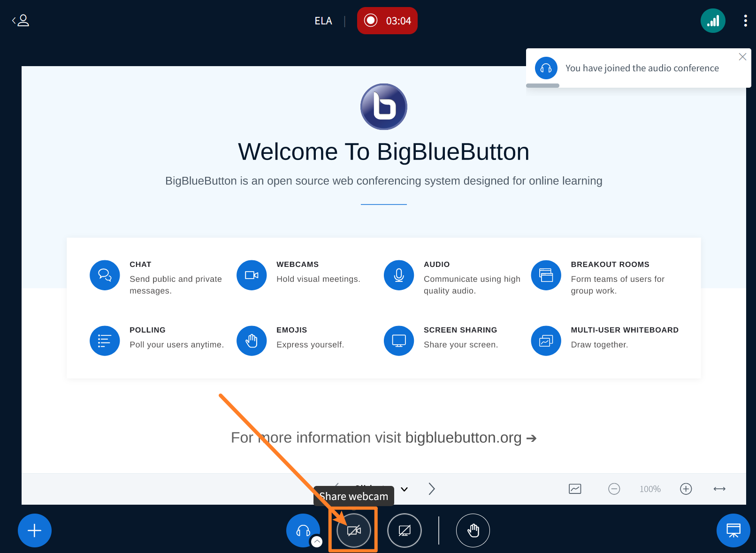Minimize the presentation using the bottom-right button
Image resolution: width=756 pixels, height=553 pixels.
[x=733, y=530]
